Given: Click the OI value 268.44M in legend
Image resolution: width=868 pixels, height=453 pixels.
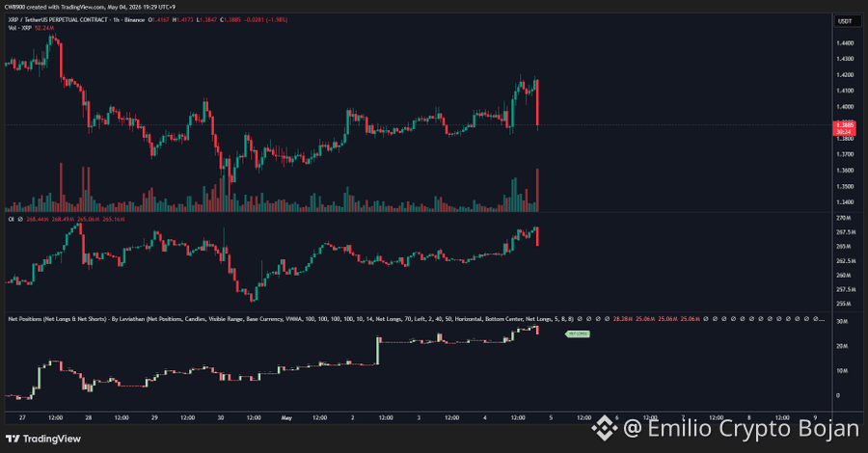Looking at the screenshot, I should tap(38, 220).
